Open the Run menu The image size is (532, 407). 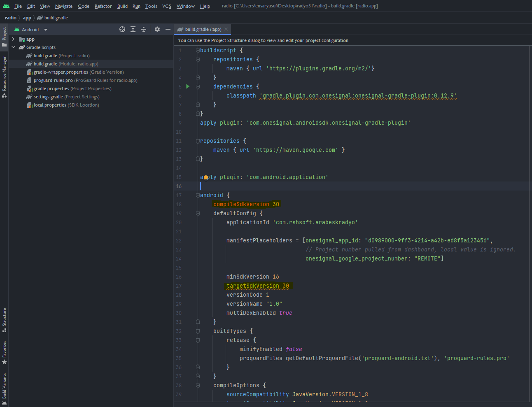(136, 6)
